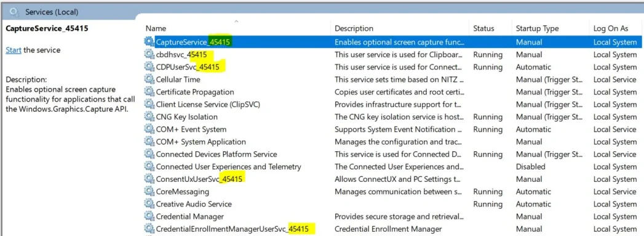The width and height of the screenshot is (644, 236).
Task: Click the gear icon beside Certificate Propagation
Action: pos(149,92)
